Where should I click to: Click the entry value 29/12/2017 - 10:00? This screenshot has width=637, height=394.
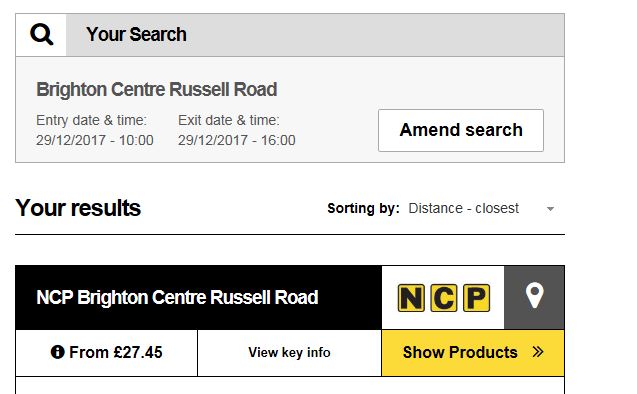[x=95, y=140]
